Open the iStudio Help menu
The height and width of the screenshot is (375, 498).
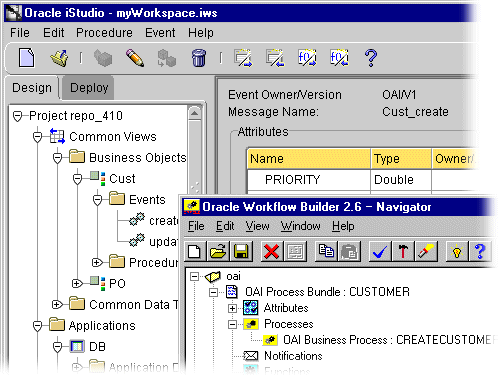(x=201, y=33)
